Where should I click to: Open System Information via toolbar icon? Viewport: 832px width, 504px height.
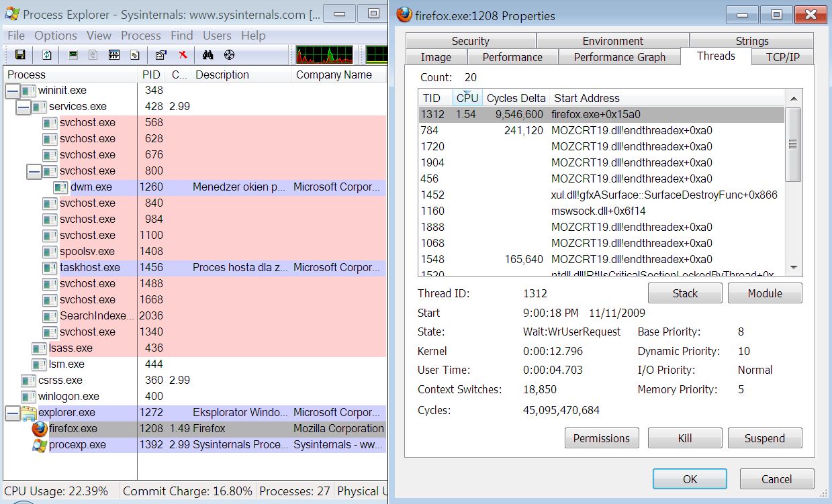pos(73,55)
